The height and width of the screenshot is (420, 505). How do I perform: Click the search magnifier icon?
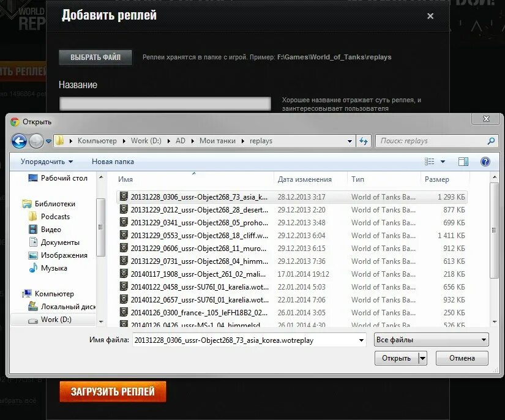[491, 141]
